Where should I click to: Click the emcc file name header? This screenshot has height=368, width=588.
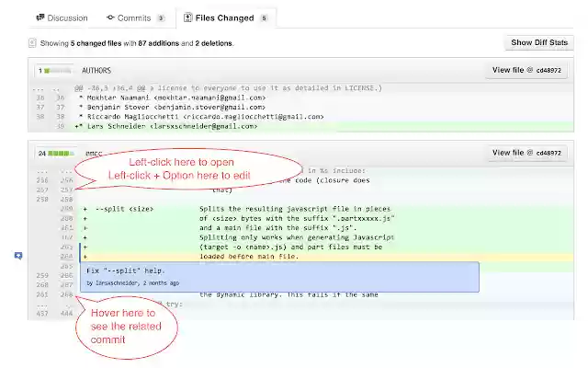click(94, 154)
